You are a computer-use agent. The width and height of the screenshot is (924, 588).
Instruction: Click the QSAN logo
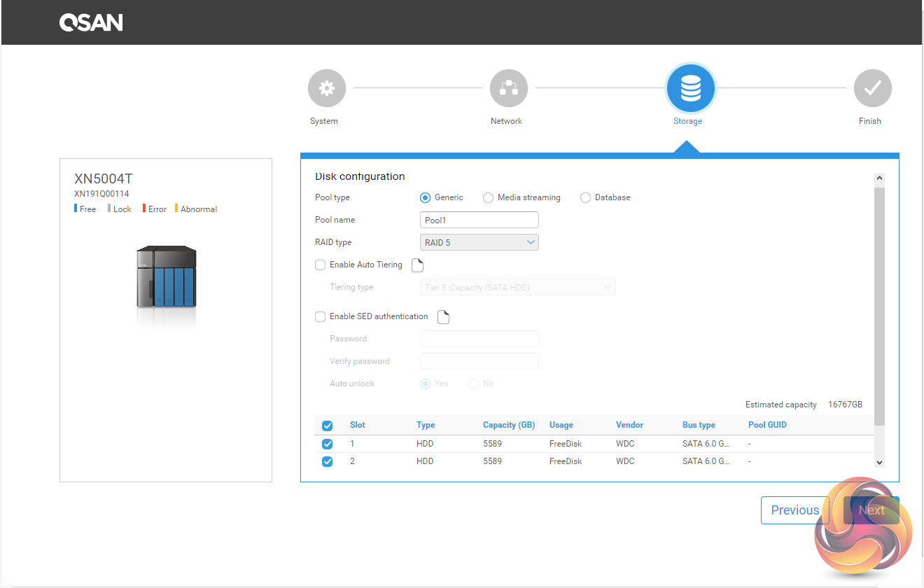pos(91,23)
